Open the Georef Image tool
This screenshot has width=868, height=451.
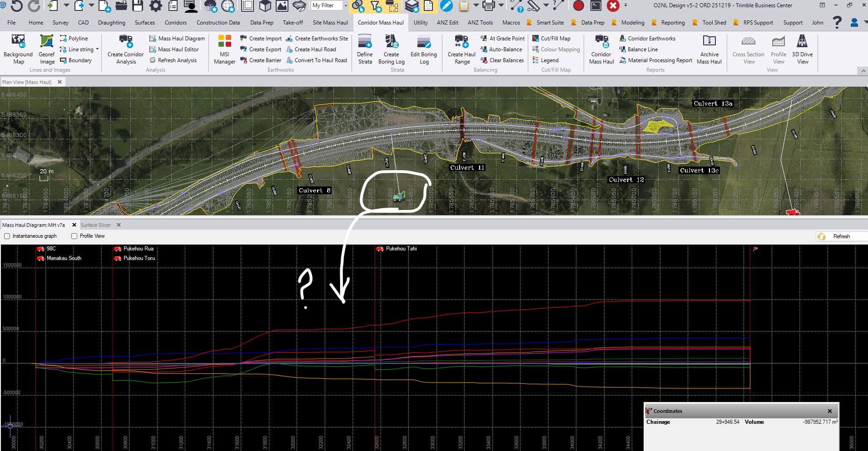click(x=46, y=42)
